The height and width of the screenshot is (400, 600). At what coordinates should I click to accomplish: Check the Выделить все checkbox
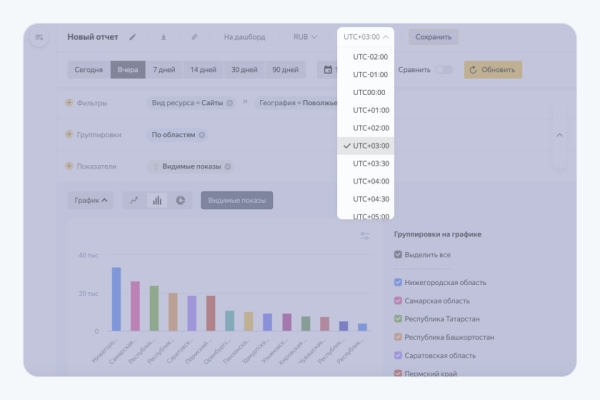(x=399, y=255)
